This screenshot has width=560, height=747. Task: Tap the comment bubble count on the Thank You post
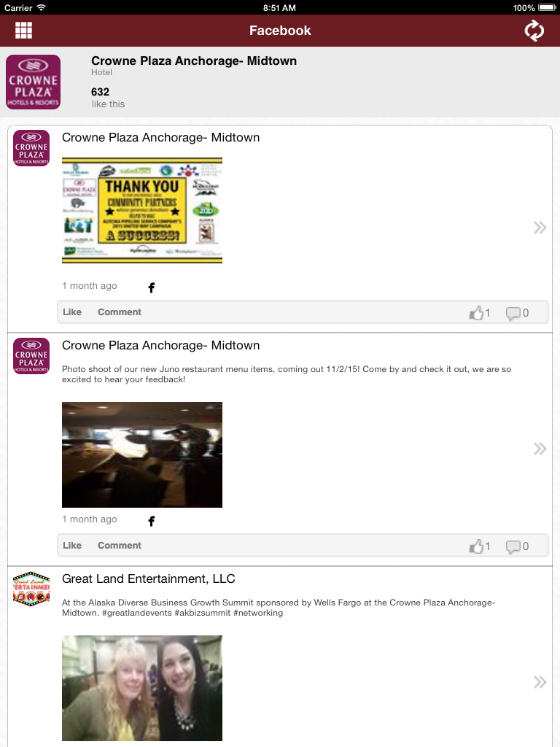pos(517,313)
